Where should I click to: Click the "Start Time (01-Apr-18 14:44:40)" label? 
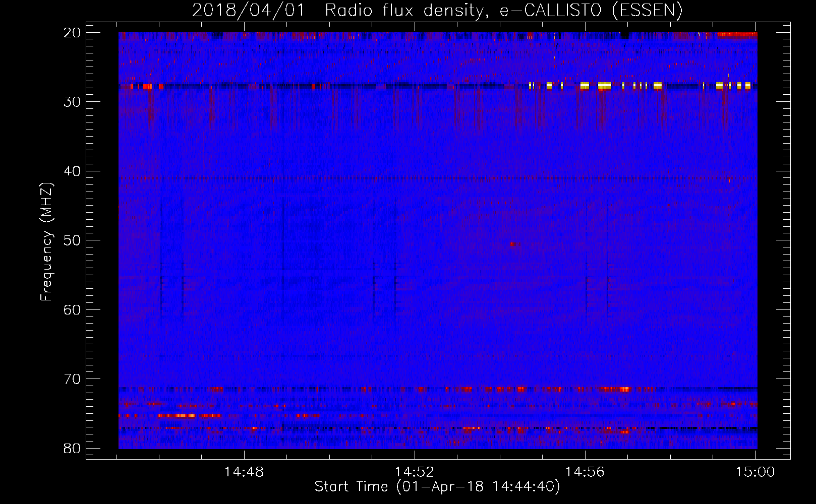tap(437, 487)
